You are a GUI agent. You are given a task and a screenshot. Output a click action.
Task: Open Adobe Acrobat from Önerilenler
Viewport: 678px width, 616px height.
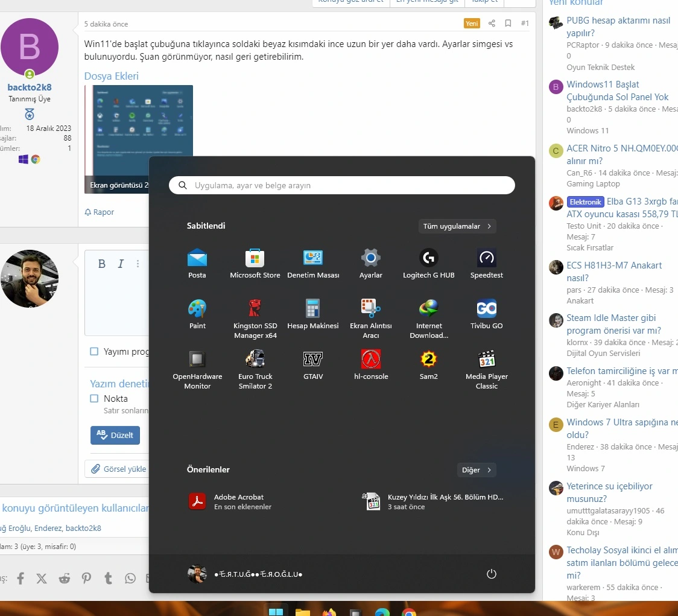point(230,502)
